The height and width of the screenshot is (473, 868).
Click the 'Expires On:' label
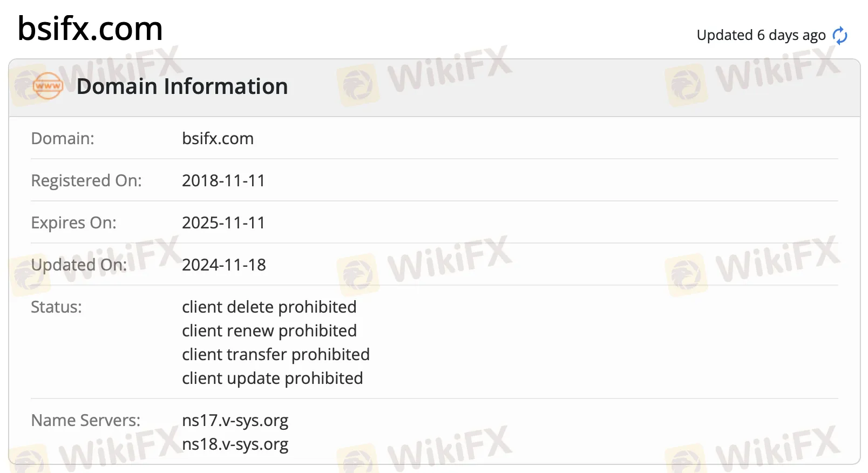(x=73, y=222)
